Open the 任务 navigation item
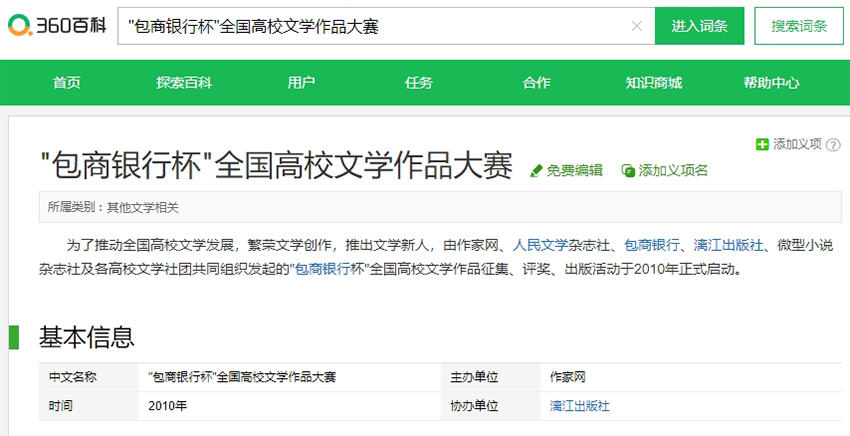Screen dimensions: 850x436 (x=419, y=82)
